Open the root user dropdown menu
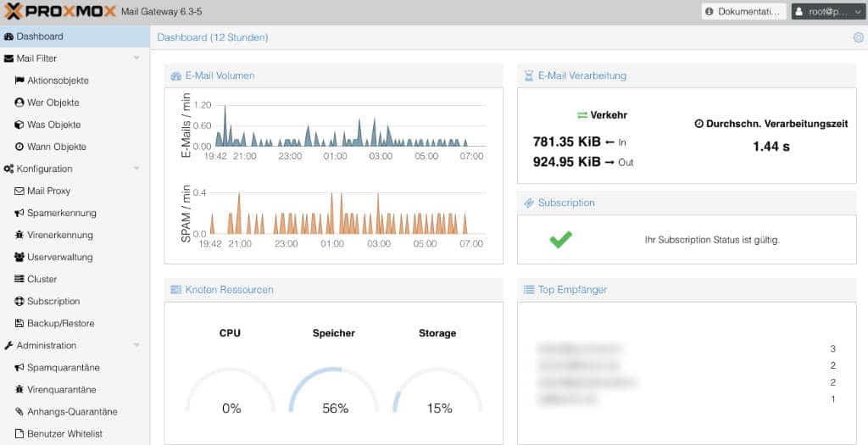 (x=827, y=12)
